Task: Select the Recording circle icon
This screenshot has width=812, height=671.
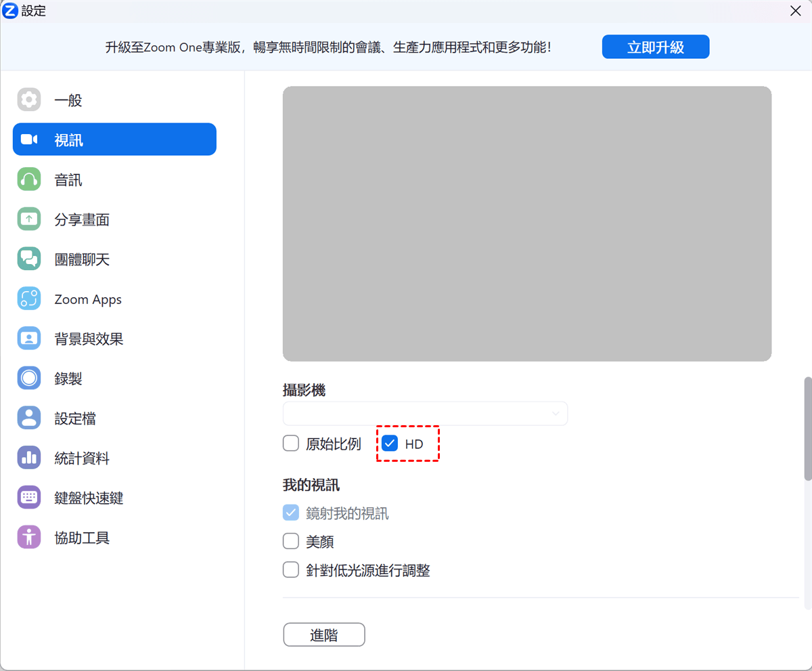Action: pos(29,378)
